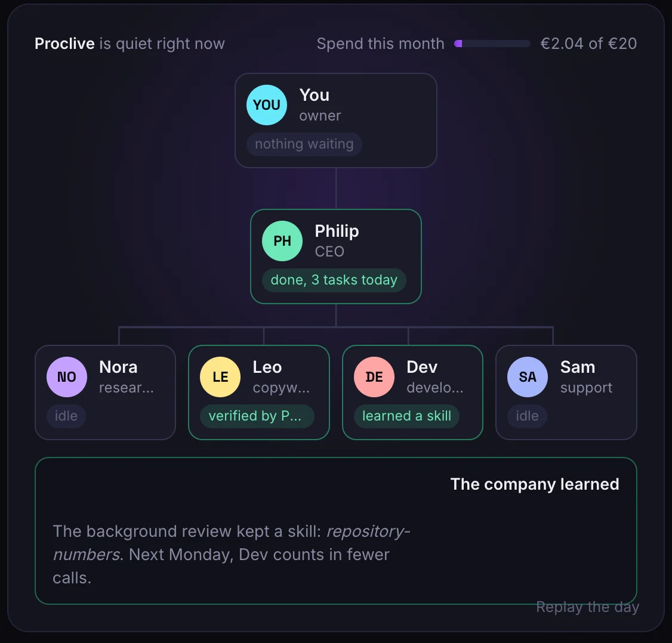Click the YOU owner avatar

pos(267,105)
